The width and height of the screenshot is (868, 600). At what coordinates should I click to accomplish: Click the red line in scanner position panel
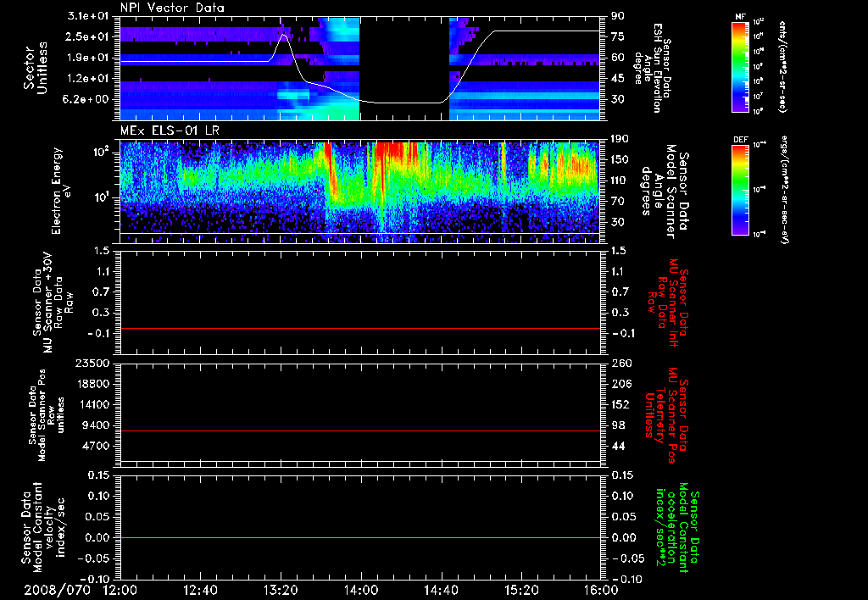click(360, 431)
